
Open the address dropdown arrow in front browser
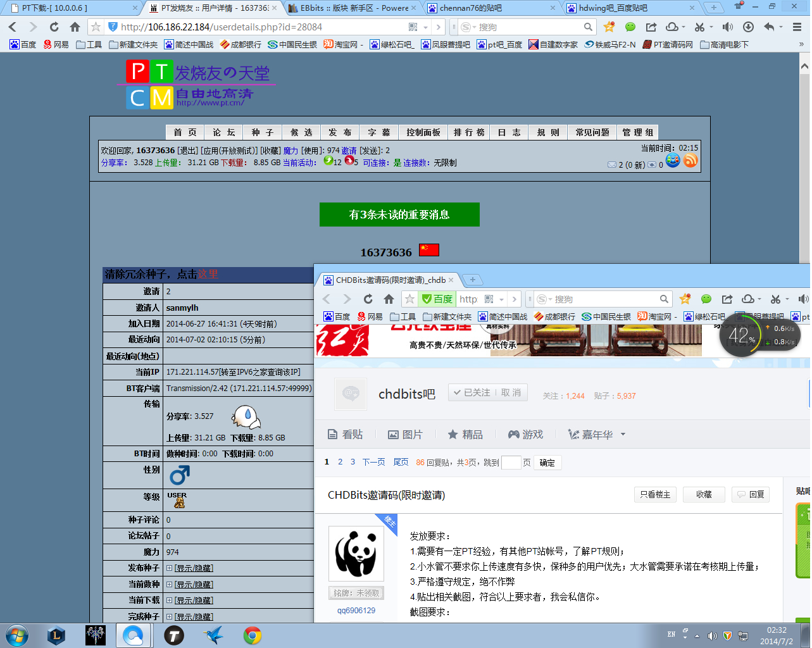[x=501, y=299]
